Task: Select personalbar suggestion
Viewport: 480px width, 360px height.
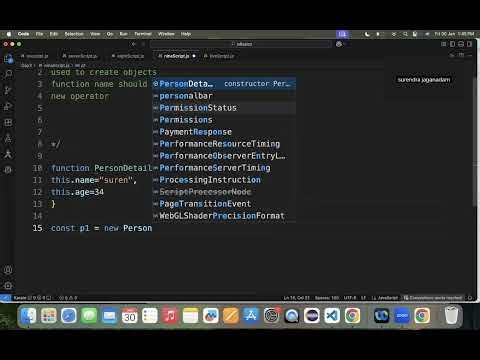Action: (x=224, y=96)
